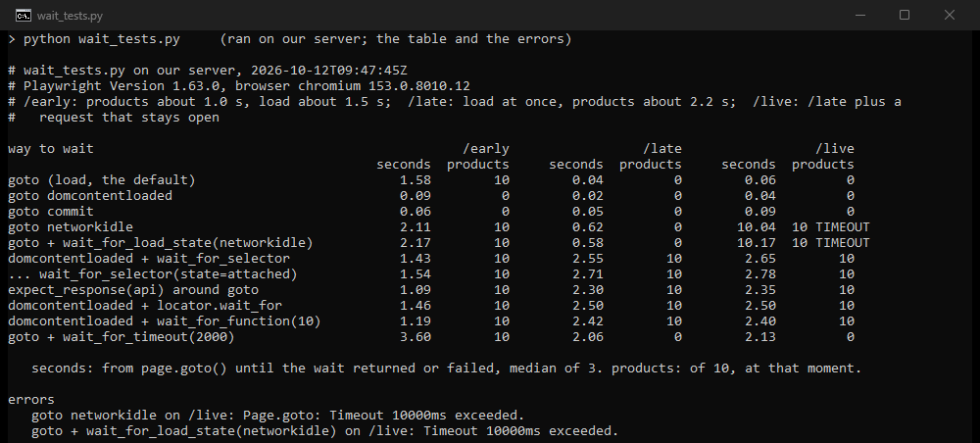
Task: Click the 'errors' heading
Action: [31, 399]
